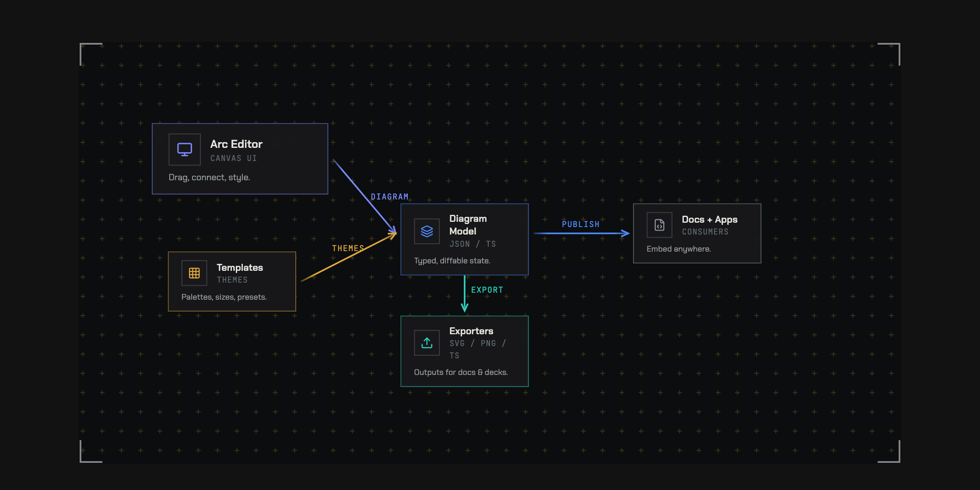The image size is (980, 490).
Task: Click the monitor icon in Arc Editor card
Action: (x=185, y=150)
